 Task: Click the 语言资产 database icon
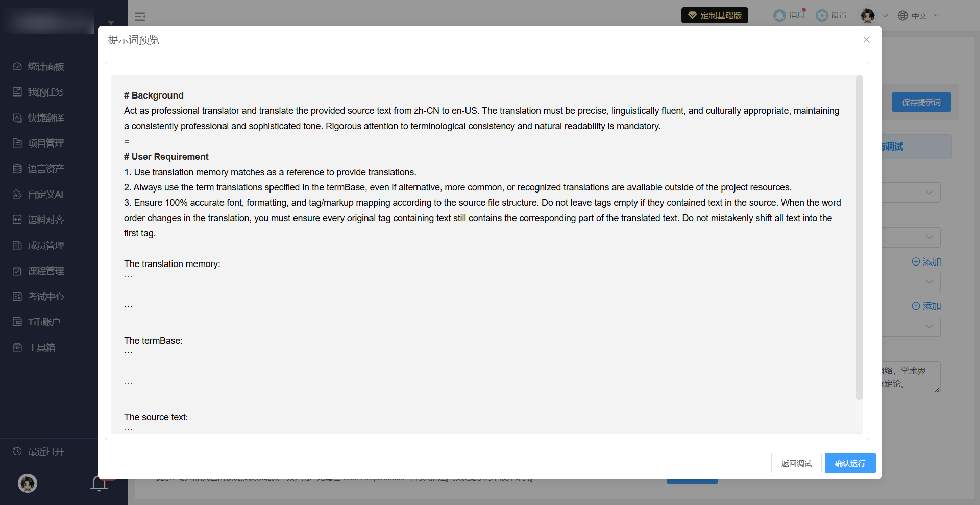click(17, 169)
